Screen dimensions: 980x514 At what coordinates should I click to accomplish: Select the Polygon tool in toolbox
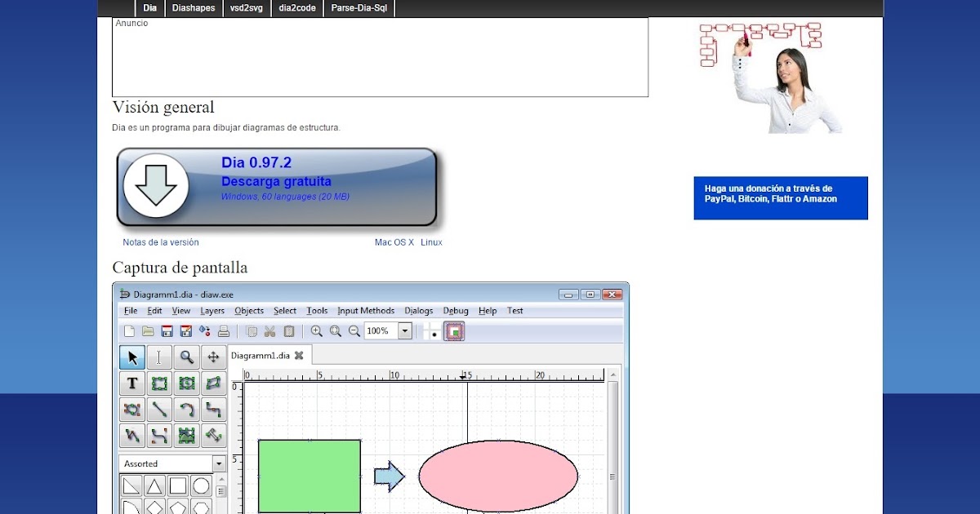point(214,383)
